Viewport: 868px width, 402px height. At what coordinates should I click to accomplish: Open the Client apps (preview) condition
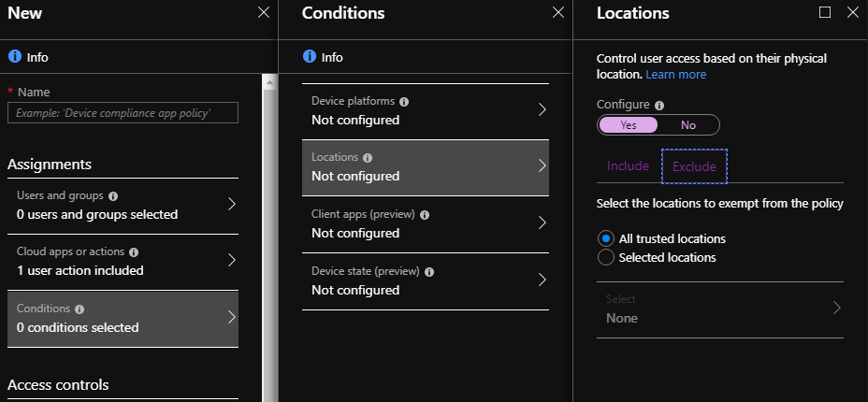point(426,223)
